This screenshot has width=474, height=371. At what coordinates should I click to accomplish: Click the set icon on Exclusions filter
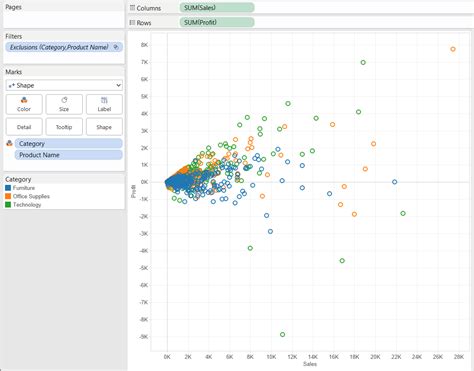(116, 47)
